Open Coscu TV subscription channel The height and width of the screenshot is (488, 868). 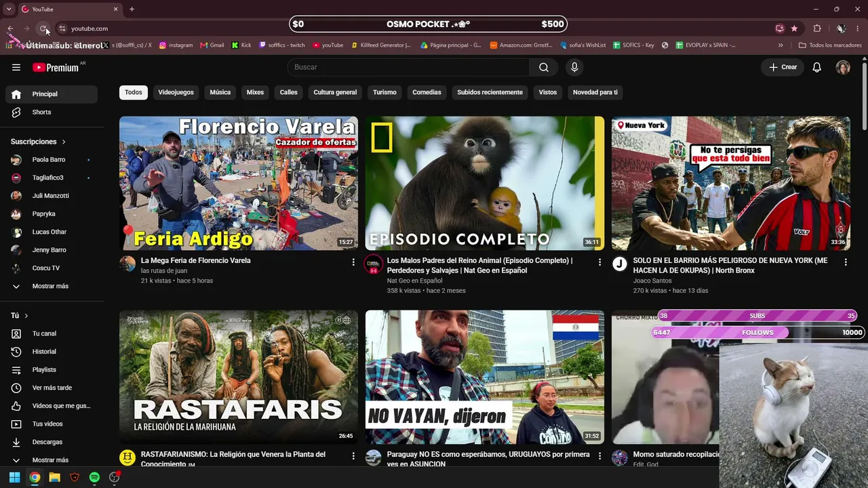click(x=52, y=268)
